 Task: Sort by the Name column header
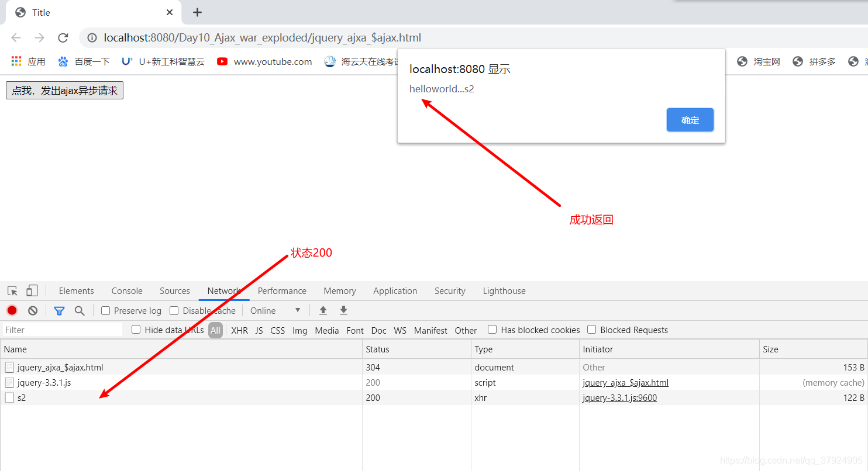click(181, 349)
